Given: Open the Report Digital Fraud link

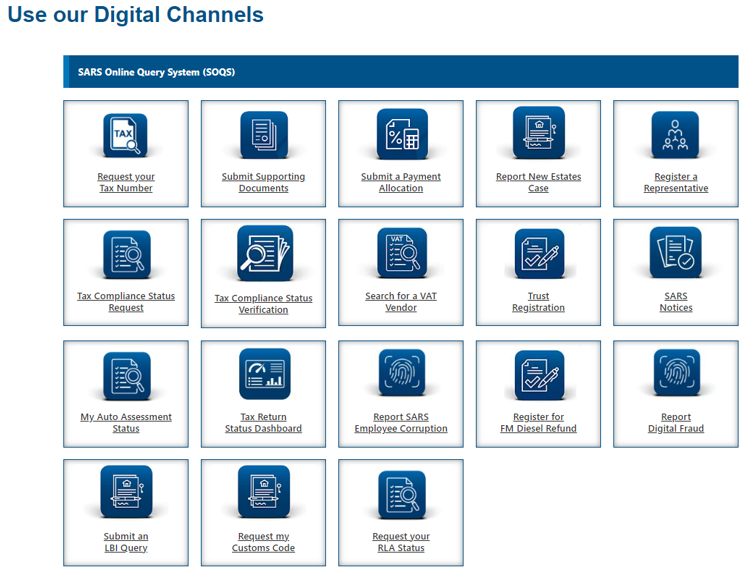Looking at the screenshot, I should [x=676, y=422].
